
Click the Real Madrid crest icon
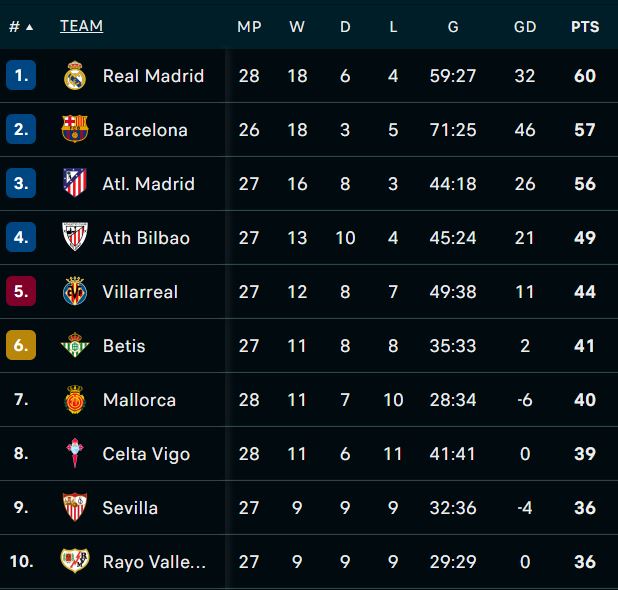pyautogui.click(x=75, y=75)
